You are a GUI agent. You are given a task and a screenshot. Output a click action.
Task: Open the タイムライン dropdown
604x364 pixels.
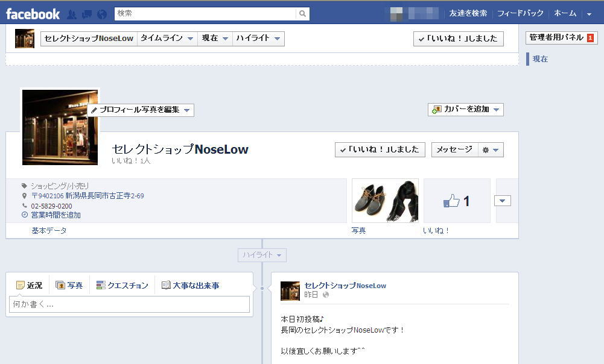pos(167,39)
